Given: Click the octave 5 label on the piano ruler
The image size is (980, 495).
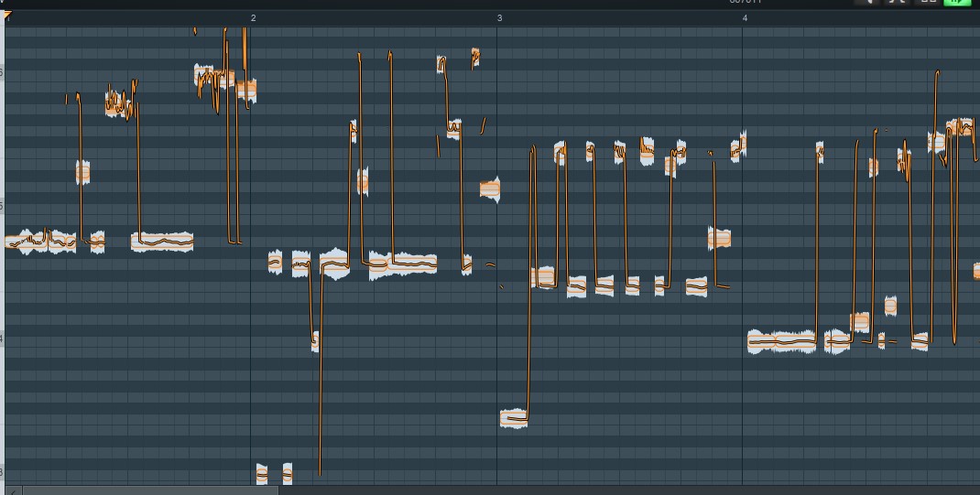Looking at the screenshot, I should tap(2, 206).
